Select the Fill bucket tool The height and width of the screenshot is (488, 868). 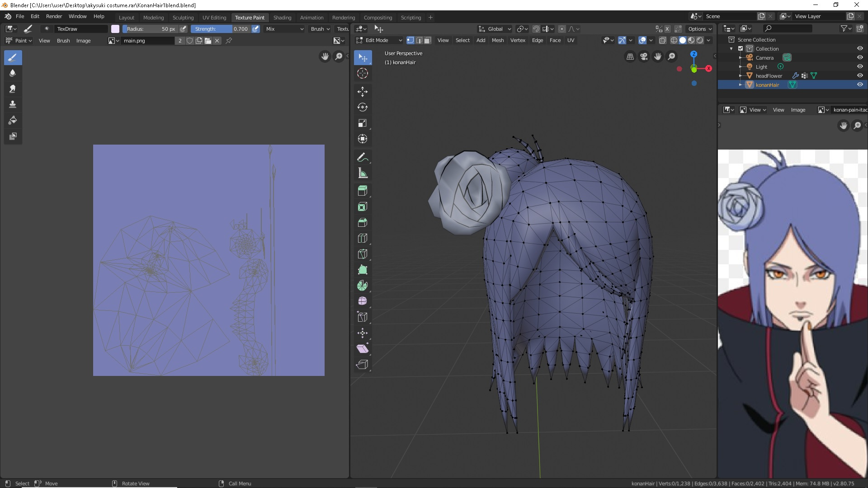pyautogui.click(x=13, y=121)
